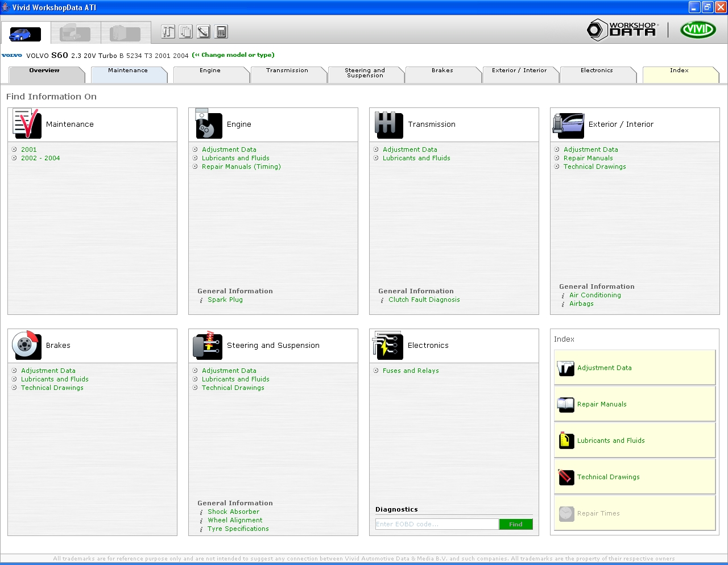The height and width of the screenshot is (565, 728).
Task: Click the grayed Repair Times clock icon
Action: pyautogui.click(x=566, y=513)
